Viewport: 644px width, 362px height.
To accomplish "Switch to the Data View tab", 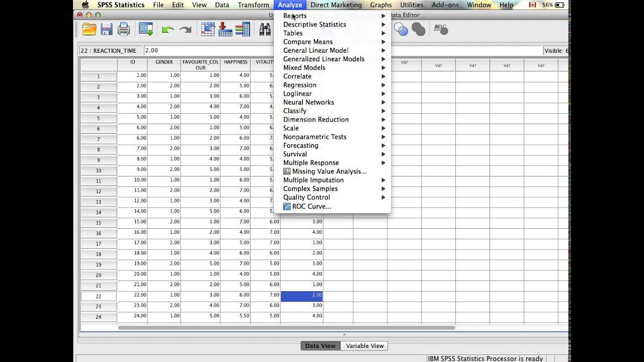I will pos(320,346).
